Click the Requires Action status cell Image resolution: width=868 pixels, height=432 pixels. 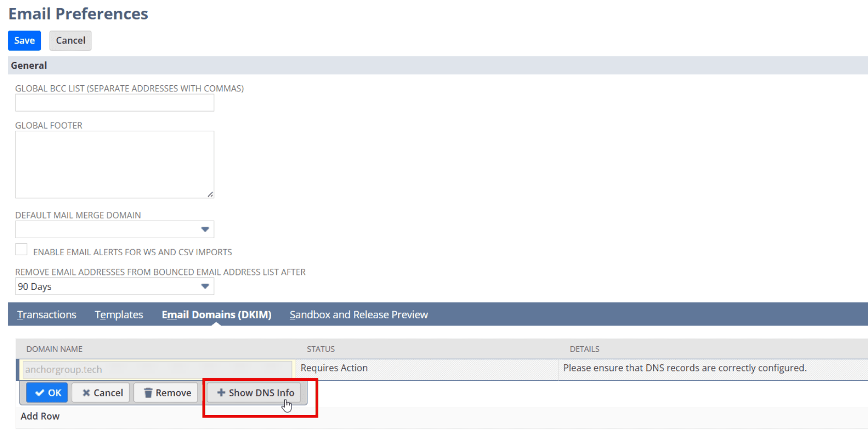pos(427,368)
